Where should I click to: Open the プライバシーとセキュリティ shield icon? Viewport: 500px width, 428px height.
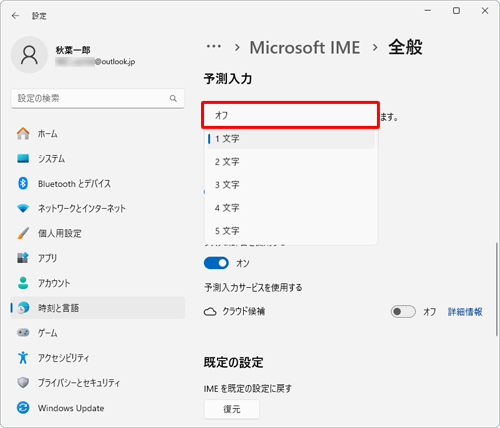(x=23, y=382)
